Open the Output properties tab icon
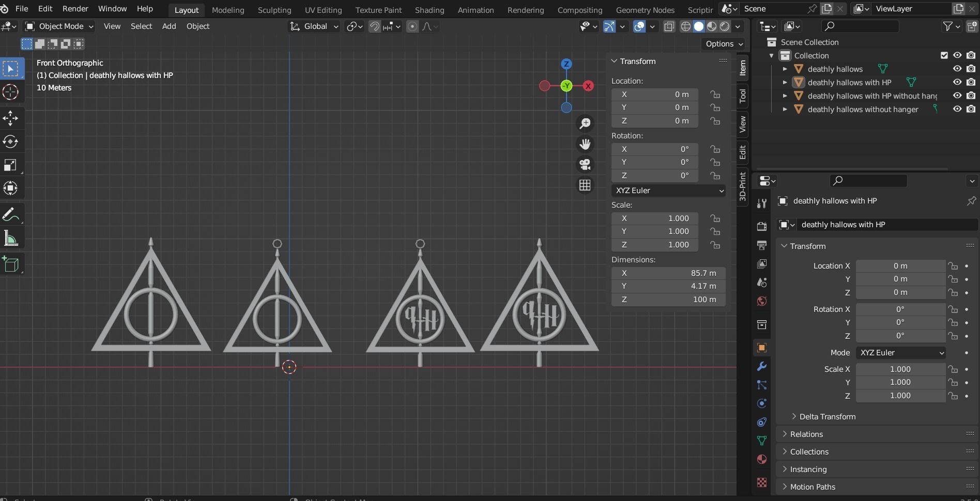Viewport: 980px width, 501px height. click(761, 245)
